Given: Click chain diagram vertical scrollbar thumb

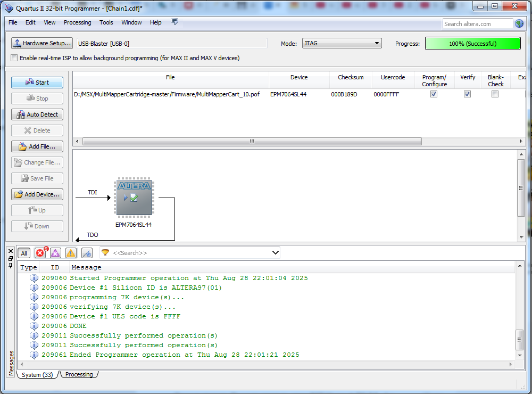Looking at the screenshot, I should click(521, 188).
